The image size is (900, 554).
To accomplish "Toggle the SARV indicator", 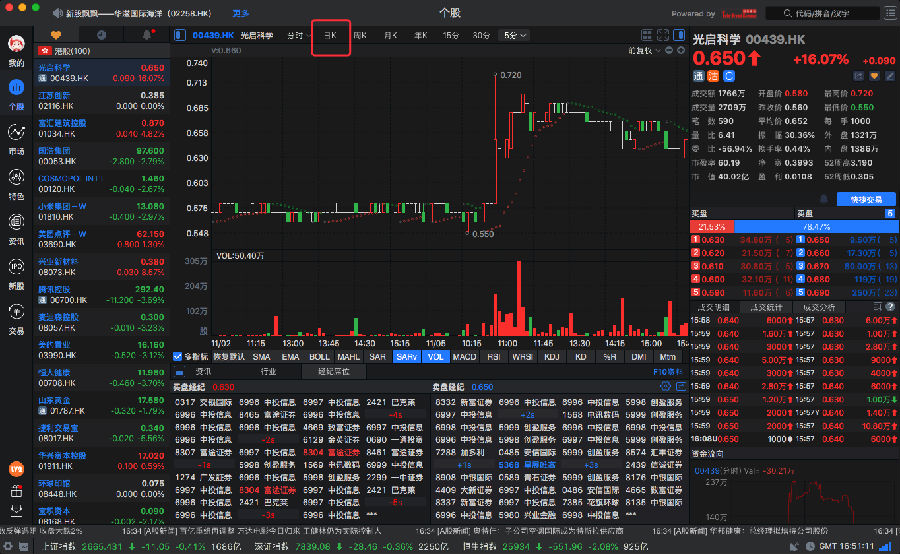I will pos(406,357).
